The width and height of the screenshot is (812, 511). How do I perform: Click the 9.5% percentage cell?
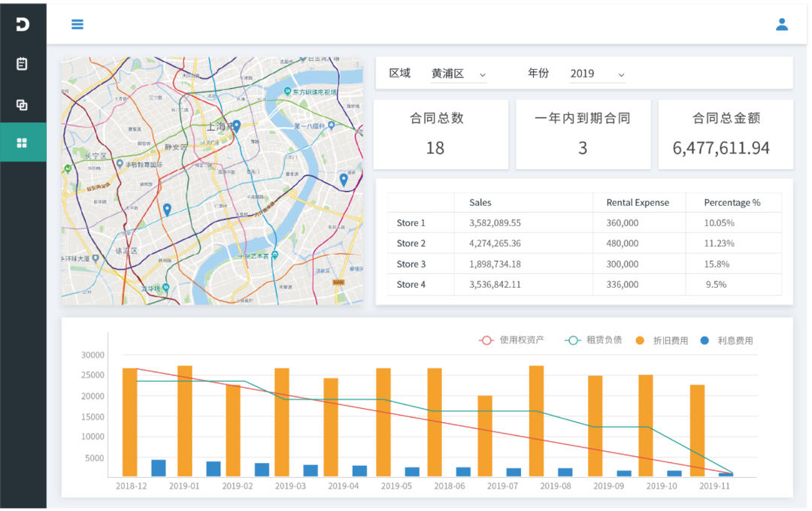pyautogui.click(x=717, y=284)
